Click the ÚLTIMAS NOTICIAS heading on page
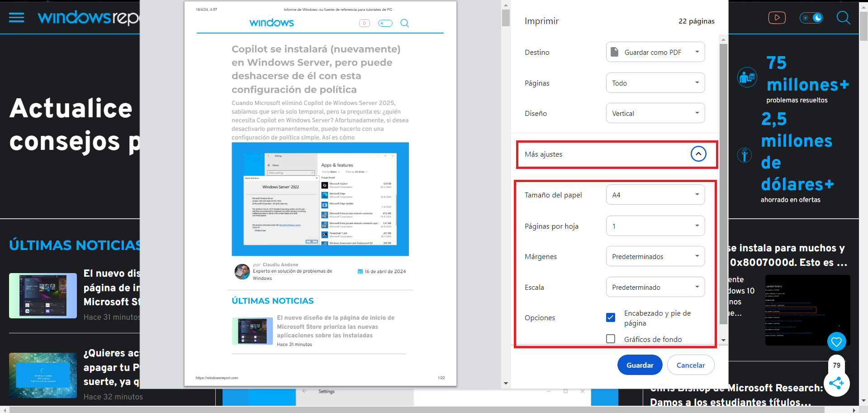 point(75,245)
